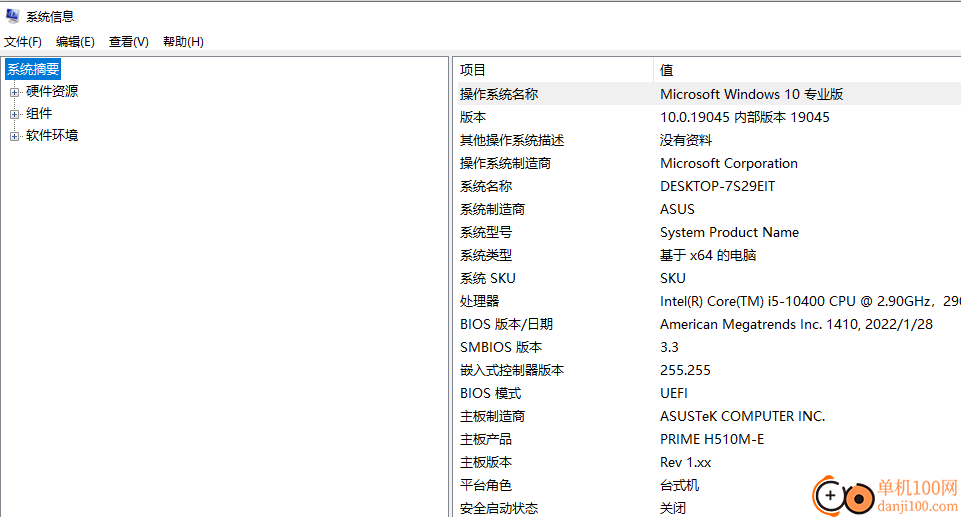Click the 10.0.19045 内部版本 19045 value
The height and width of the screenshot is (517, 961).
point(745,117)
